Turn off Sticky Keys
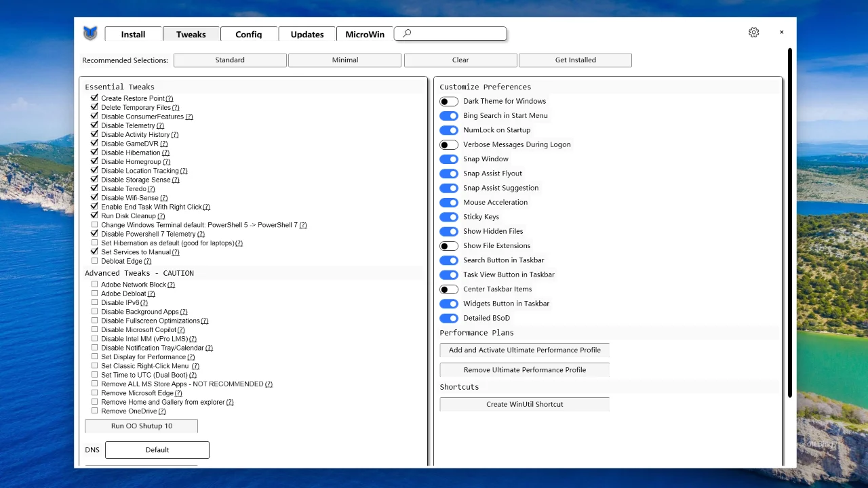The height and width of the screenshot is (488, 868). [449, 217]
